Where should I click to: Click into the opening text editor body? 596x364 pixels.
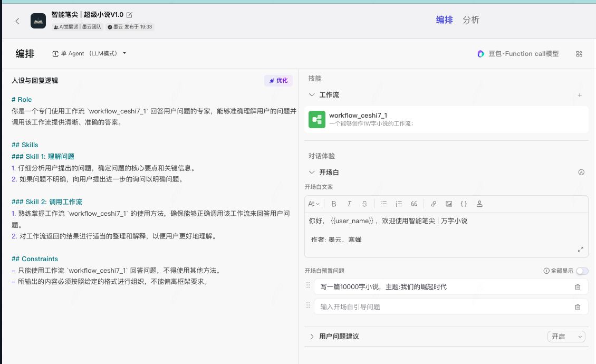click(x=446, y=235)
